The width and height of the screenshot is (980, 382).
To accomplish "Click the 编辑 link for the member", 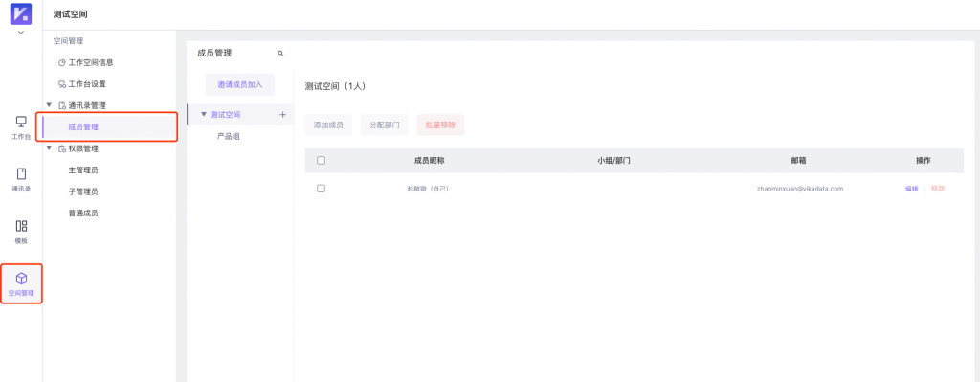I will (912, 189).
